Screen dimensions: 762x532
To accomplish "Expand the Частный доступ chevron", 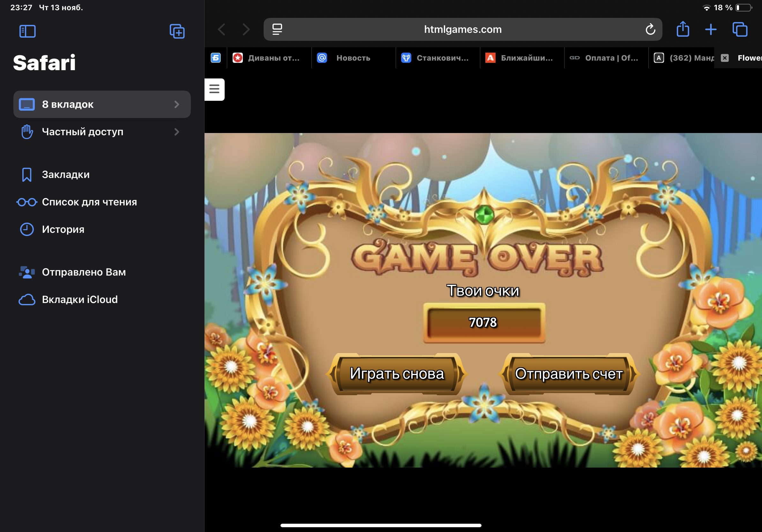I will (176, 132).
